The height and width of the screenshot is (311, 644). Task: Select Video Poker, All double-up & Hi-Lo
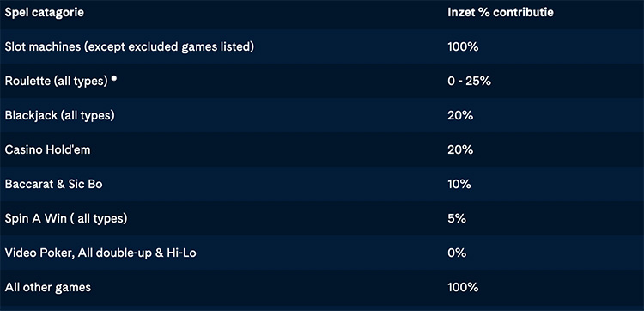(100, 253)
